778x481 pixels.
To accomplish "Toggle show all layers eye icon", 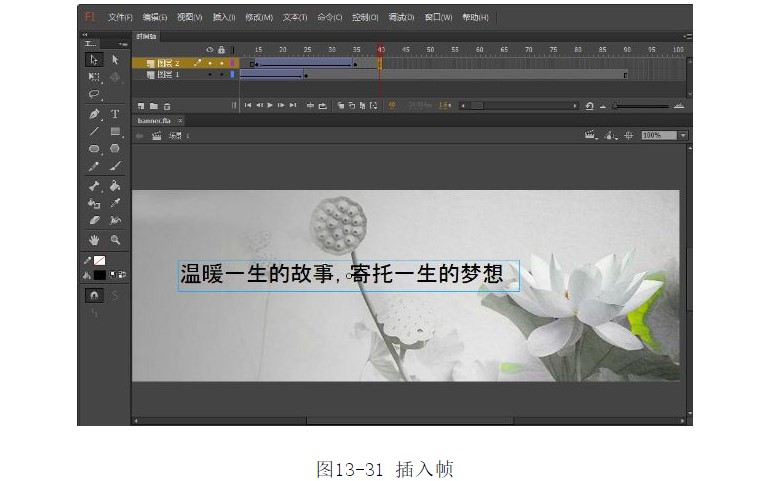I will tap(209, 50).
